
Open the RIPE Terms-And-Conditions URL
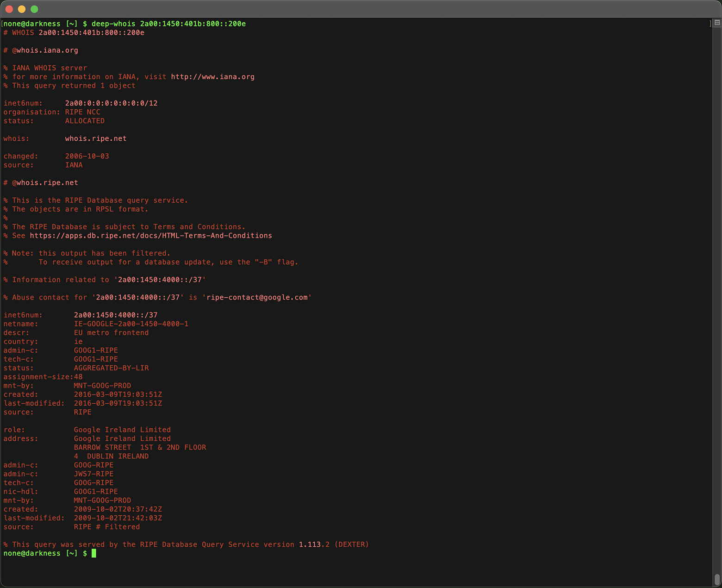151,235
